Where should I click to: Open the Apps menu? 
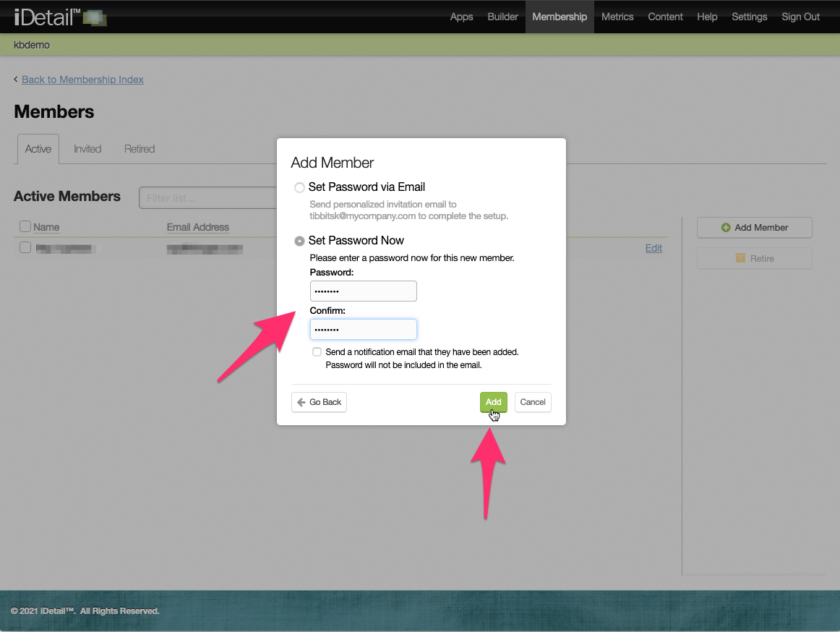[461, 17]
